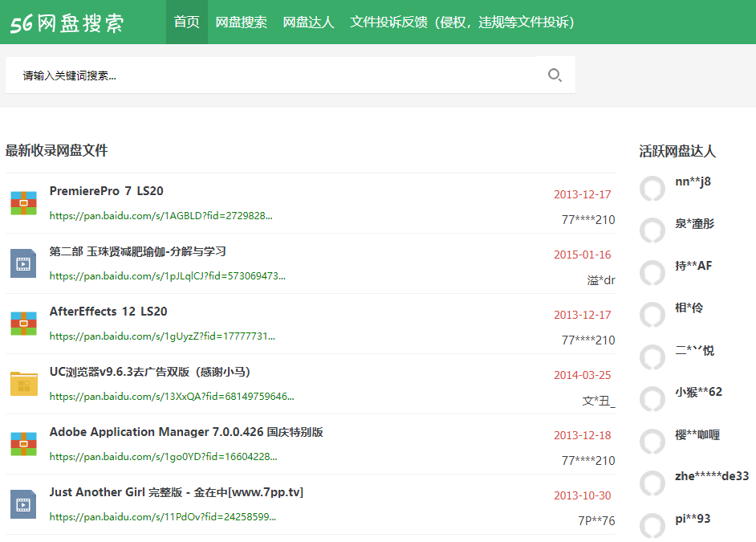Open user name 樱**咖喱
Viewport: 756px width, 542px height.
[697, 434]
